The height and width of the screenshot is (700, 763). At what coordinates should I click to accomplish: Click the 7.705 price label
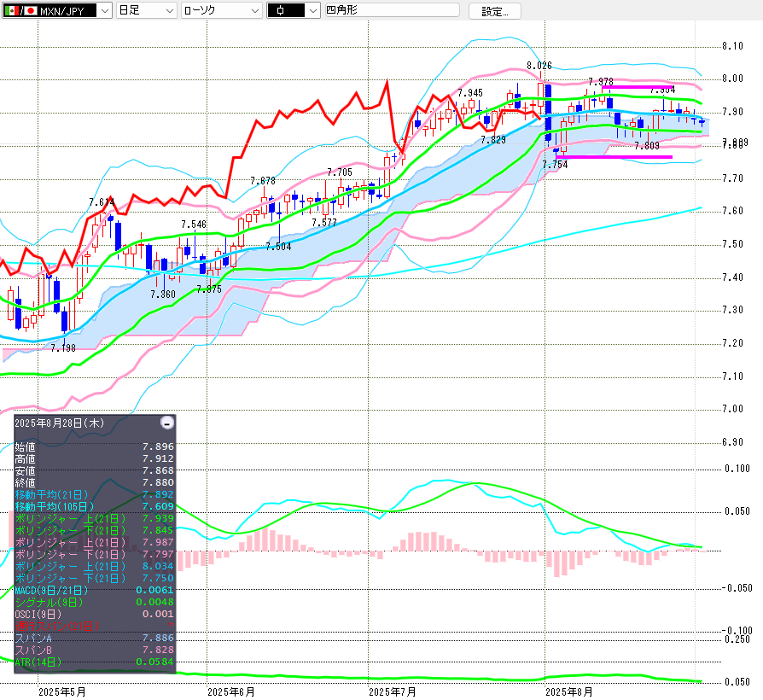pyautogui.click(x=340, y=172)
